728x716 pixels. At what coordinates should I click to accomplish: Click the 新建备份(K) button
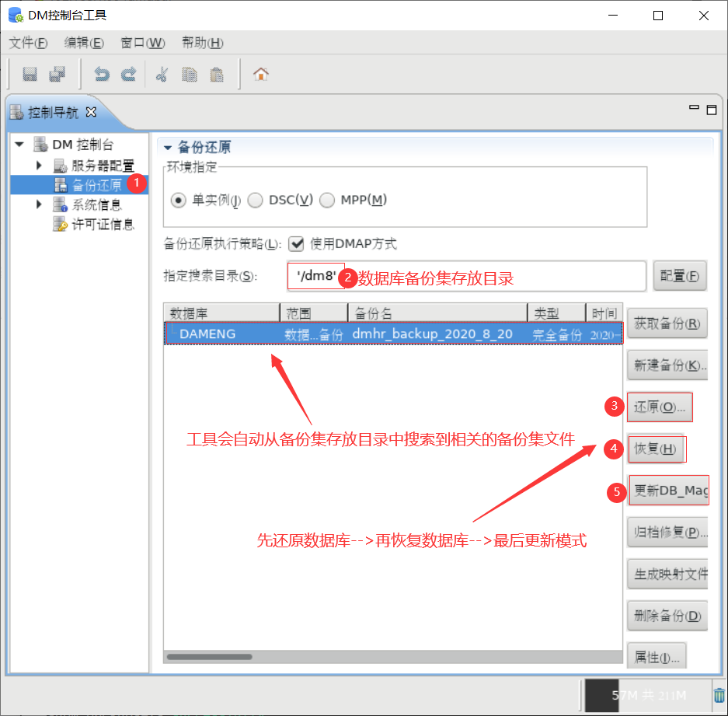(x=667, y=365)
